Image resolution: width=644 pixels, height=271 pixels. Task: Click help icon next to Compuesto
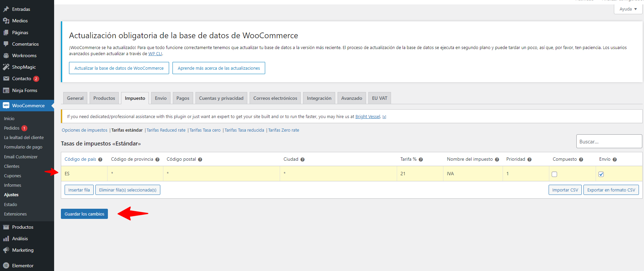[x=581, y=160]
